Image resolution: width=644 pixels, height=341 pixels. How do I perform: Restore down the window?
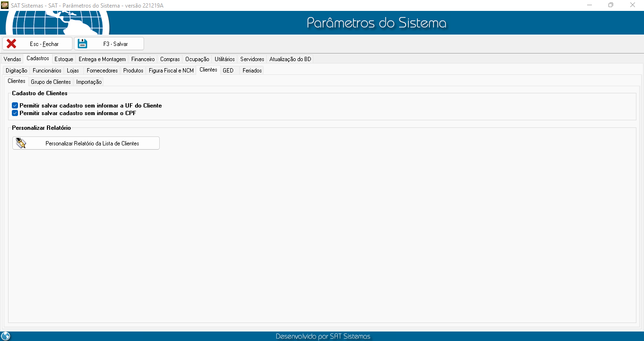(611, 5)
